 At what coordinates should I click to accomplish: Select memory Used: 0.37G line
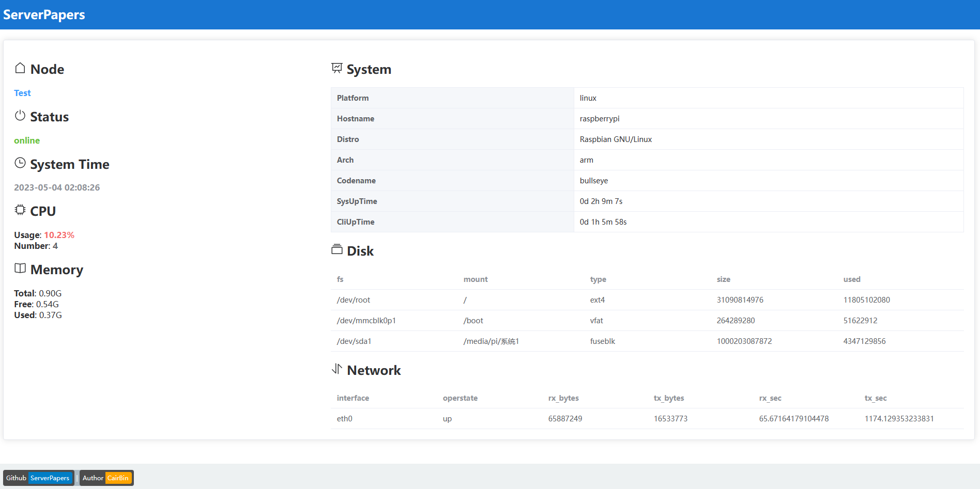pyautogui.click(x=38, y=315)
